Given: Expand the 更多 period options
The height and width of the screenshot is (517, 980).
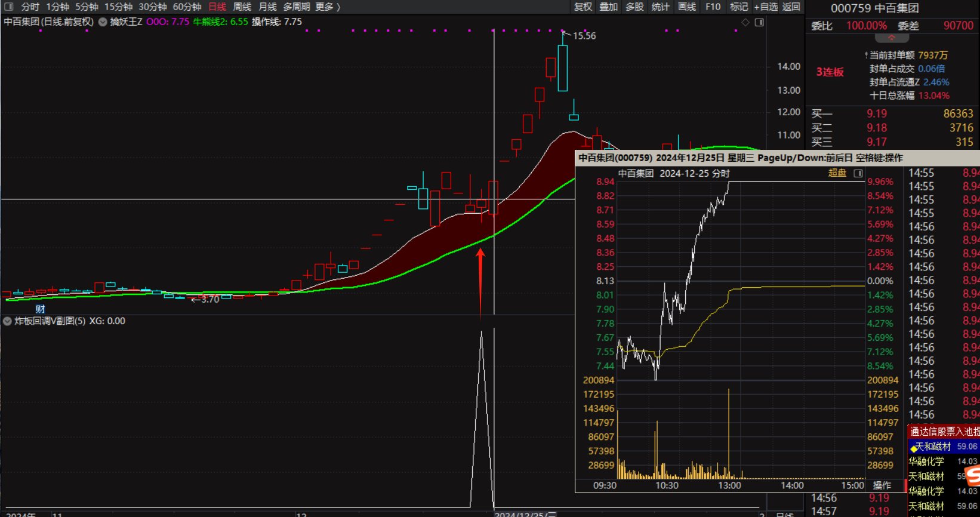Looking at the screenshot, I should point(328,7).
